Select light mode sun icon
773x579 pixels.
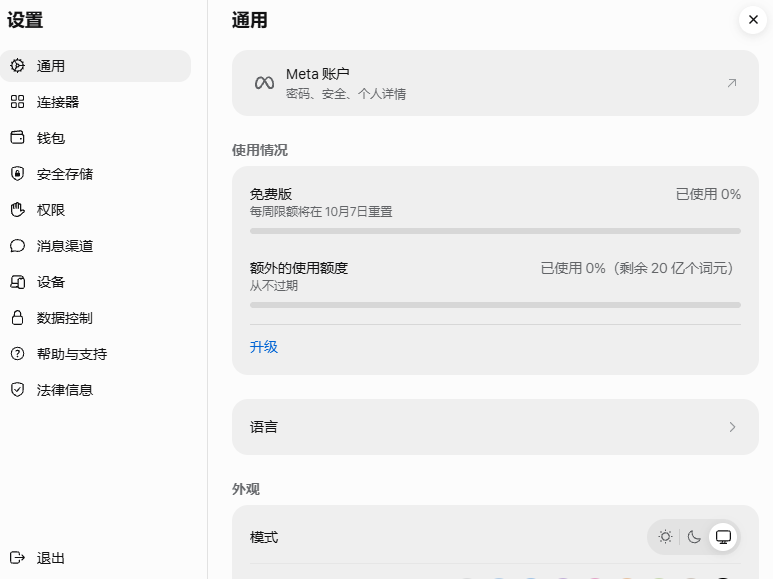coord(665,537)
